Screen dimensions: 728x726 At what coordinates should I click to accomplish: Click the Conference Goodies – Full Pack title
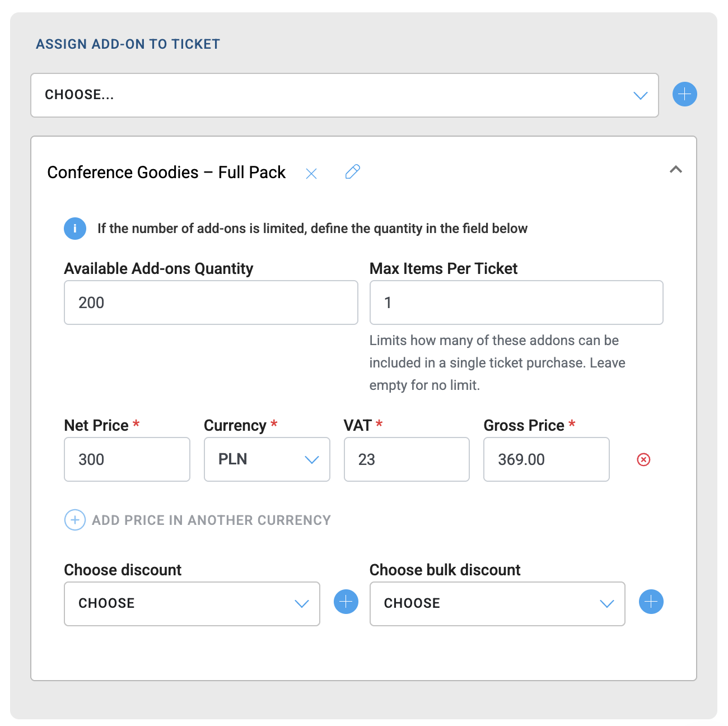[166, 173]
